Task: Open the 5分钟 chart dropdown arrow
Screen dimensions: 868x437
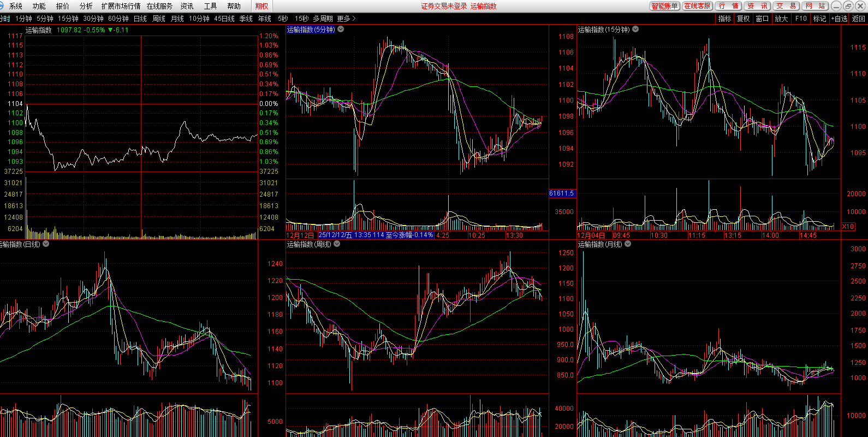Action: coord(341,29)
